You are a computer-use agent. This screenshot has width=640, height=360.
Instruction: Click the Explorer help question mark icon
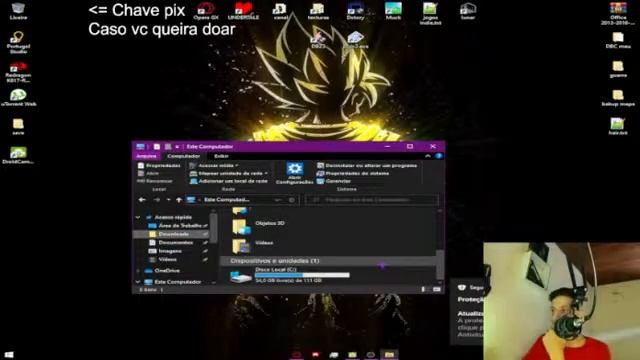tap(439, 156)
